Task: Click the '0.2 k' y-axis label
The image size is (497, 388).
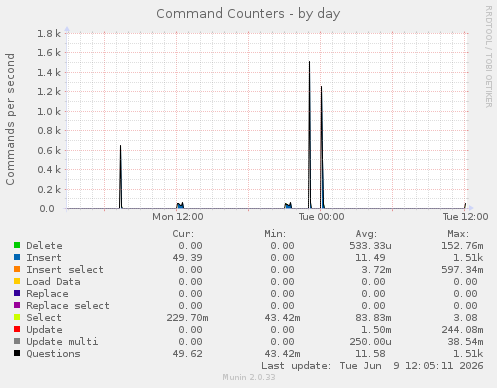Action: (x=49, y=189)
